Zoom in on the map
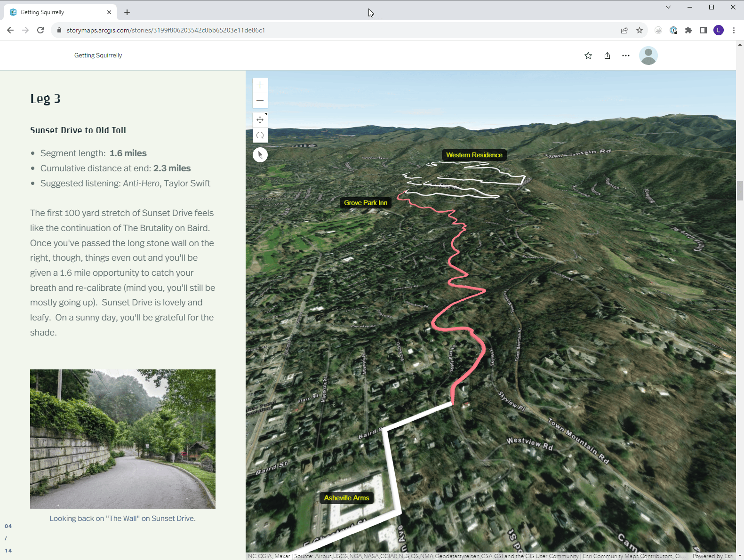 coord(260,85)
